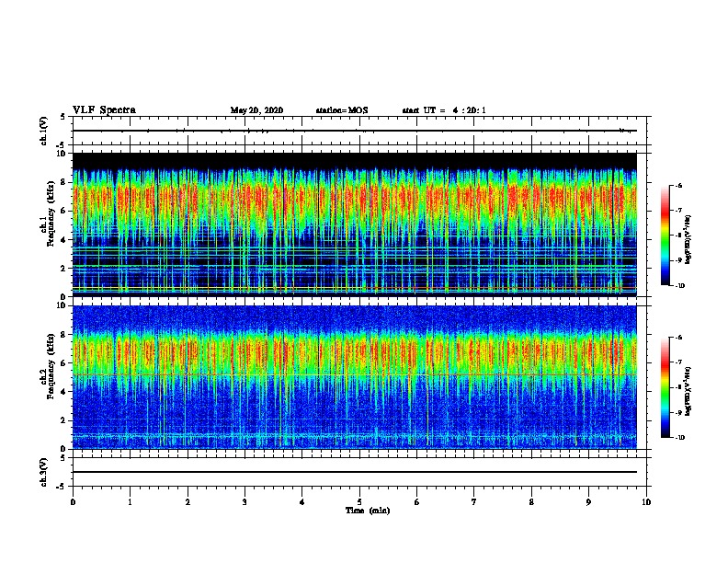Select the "start UT = 4:20:1" text

444,110
